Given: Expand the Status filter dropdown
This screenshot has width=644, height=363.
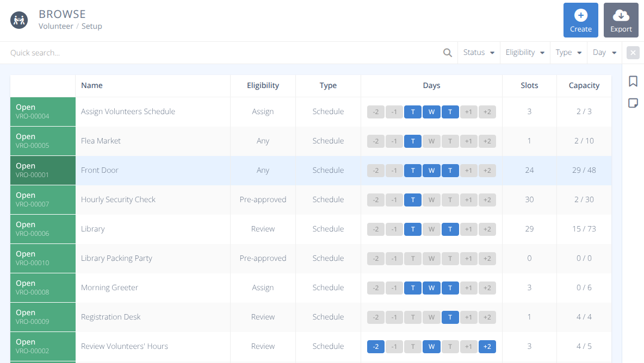Looking at the screenshot, I should pyautogui.click(x=479, y=53).
